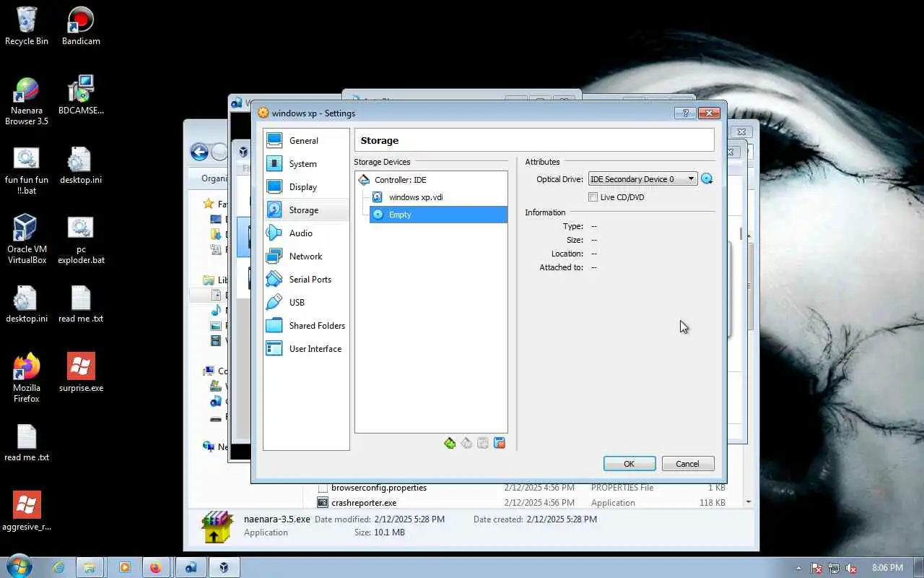Open the Windows Start menu
Screen dimensions: 924x578
point(19,567)
